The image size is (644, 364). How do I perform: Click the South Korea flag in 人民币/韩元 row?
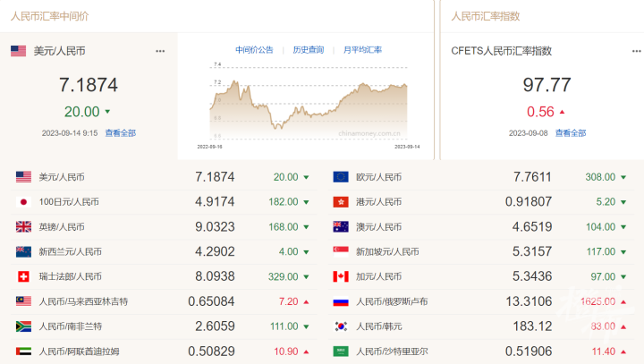[340, 327]
